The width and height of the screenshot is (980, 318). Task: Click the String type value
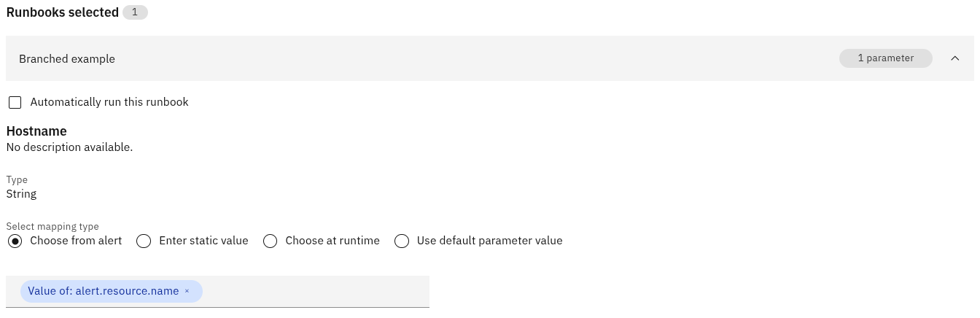coord(21,194)
